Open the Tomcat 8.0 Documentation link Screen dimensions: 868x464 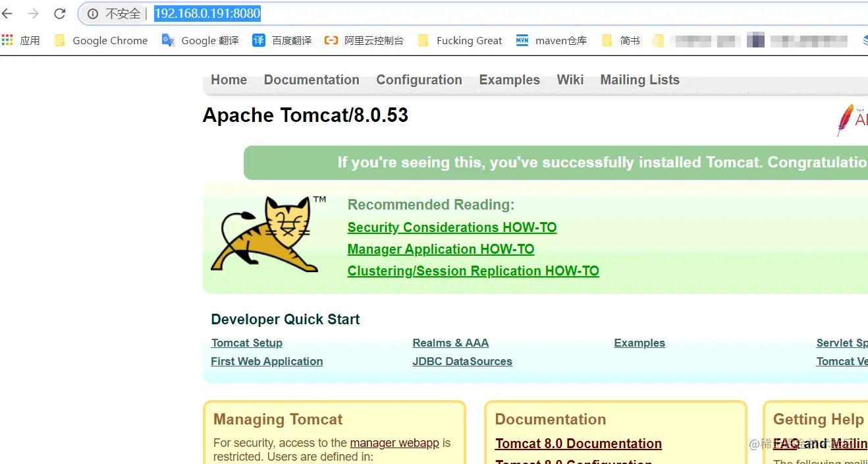point(578,444)
